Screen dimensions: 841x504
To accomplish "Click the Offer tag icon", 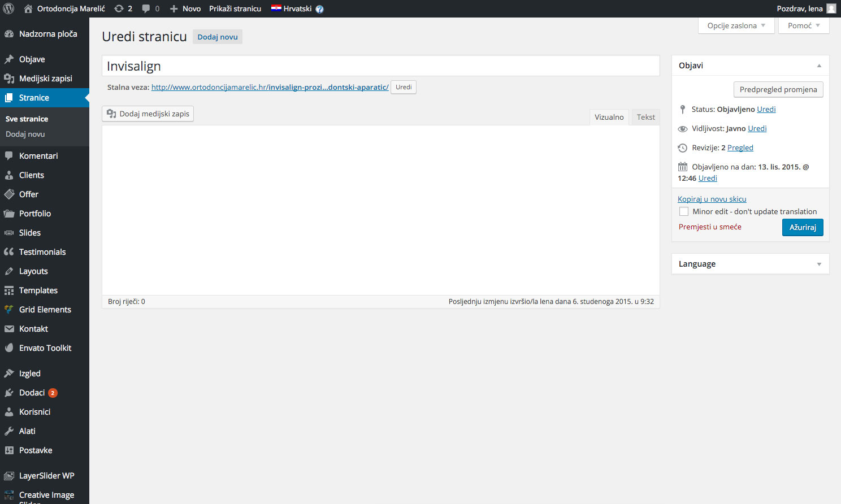I will pos(9,194).
